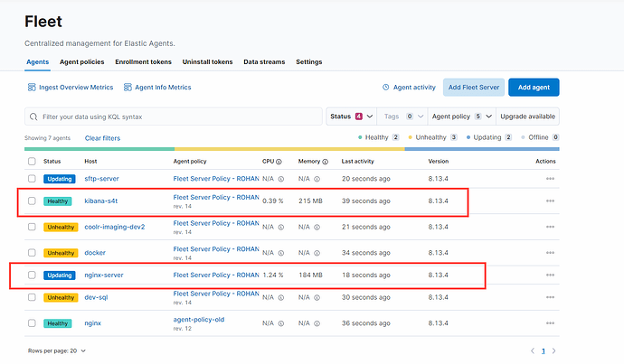
Task: Open the Enrollment tokens tab
Action: pos(144,62)
